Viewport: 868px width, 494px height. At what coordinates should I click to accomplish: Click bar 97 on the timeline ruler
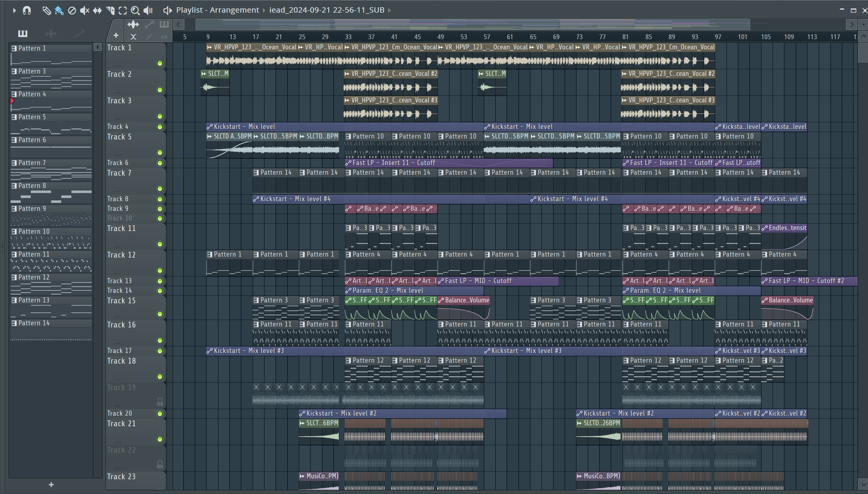point(718,37)
